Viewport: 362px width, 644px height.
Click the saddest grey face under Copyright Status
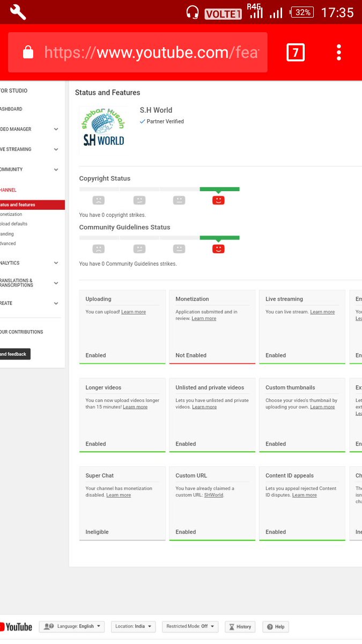[x=98, y=200]
